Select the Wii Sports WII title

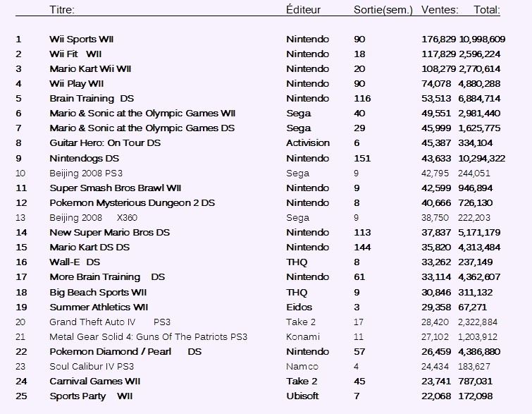tap(82, 39)
